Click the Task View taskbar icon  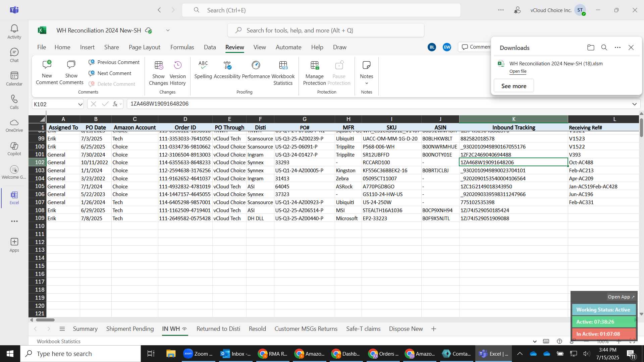click(x=151, y=354)
